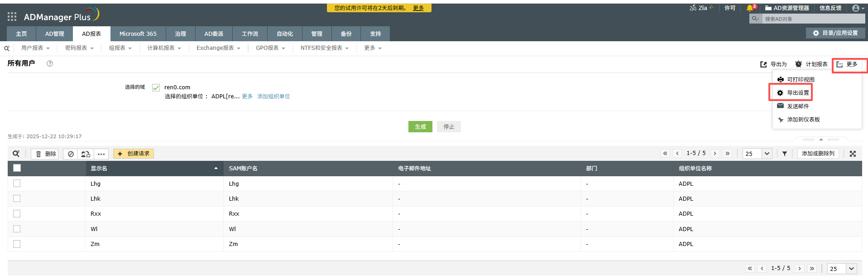Click the table search icon above grid

point(16,154)
